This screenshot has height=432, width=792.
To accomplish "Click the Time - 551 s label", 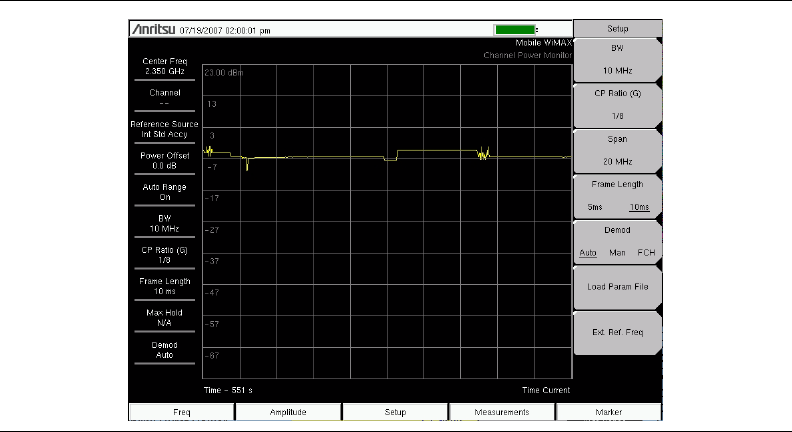I will click(228, 390).
